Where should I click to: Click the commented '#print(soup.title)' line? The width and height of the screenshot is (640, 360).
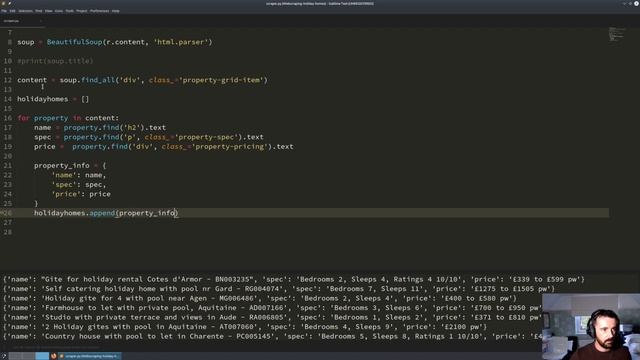[55, 61]
